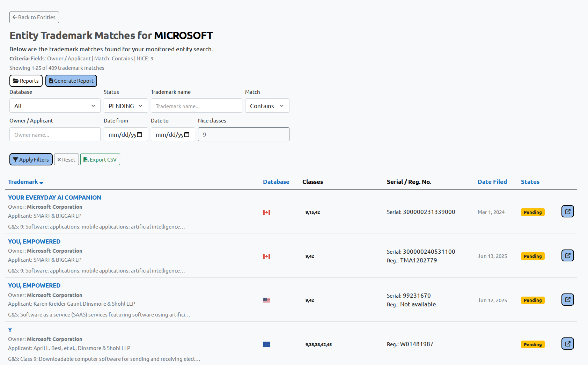588x365 pixels.
Task: Open external link for trademark Y row
Action: tap(567, 344)
